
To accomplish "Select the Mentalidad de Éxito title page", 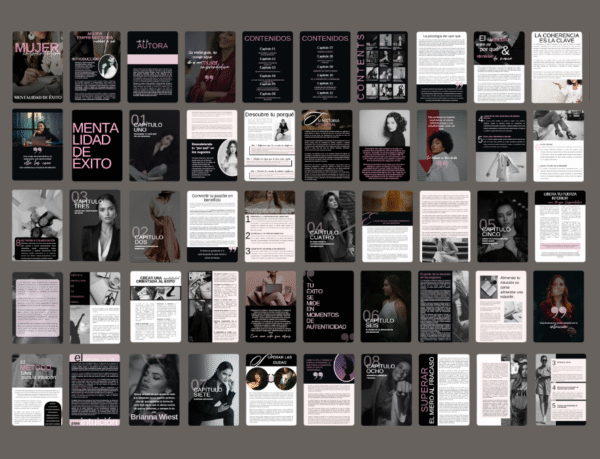I will 95,146.
